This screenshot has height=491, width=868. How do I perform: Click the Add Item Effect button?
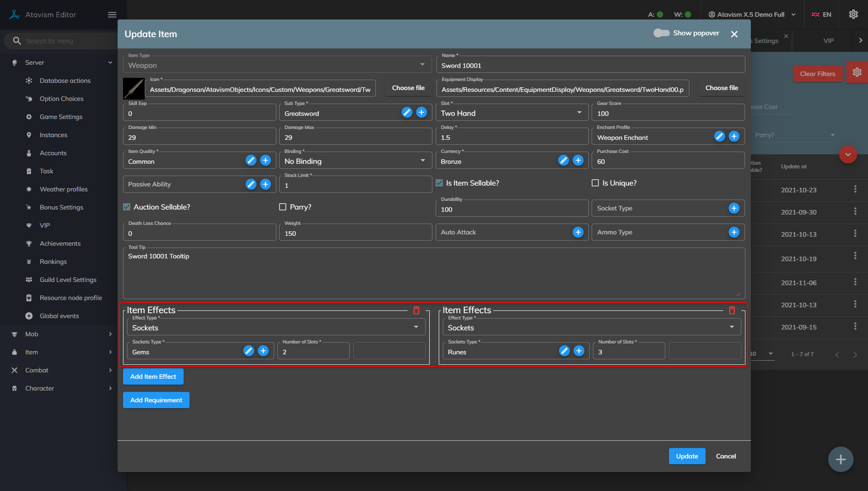point(153,377)
